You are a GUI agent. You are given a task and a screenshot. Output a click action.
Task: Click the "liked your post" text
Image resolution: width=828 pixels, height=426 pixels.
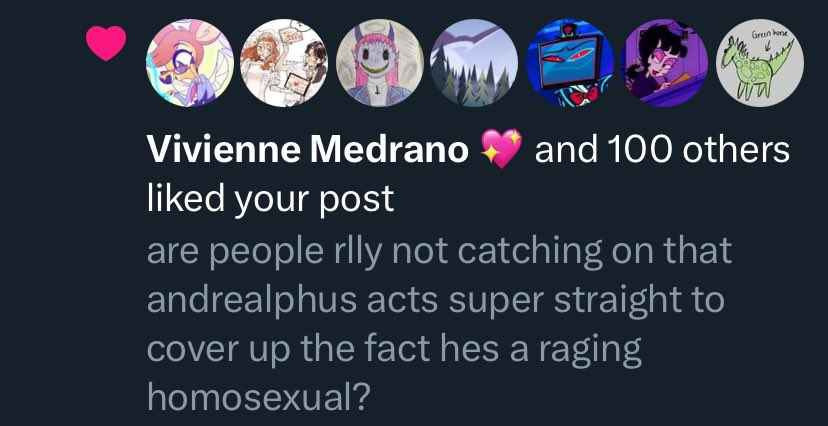[x=270, y=200]
